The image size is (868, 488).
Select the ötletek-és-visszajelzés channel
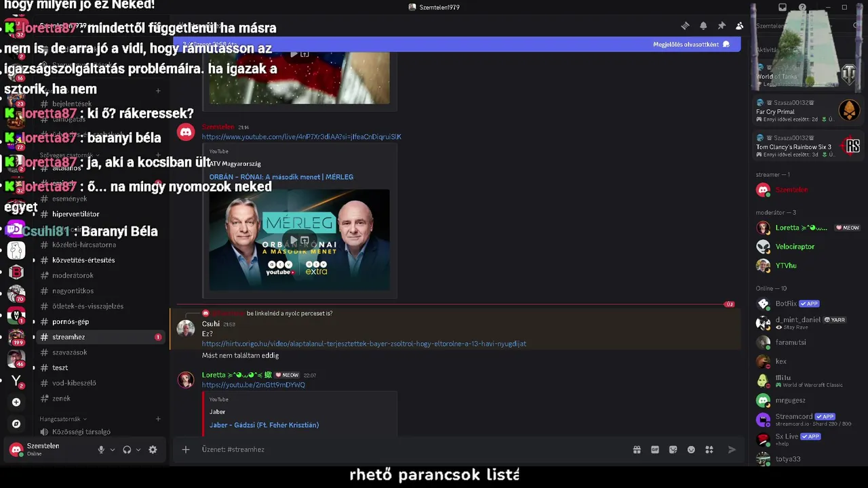tap(100, 306)
